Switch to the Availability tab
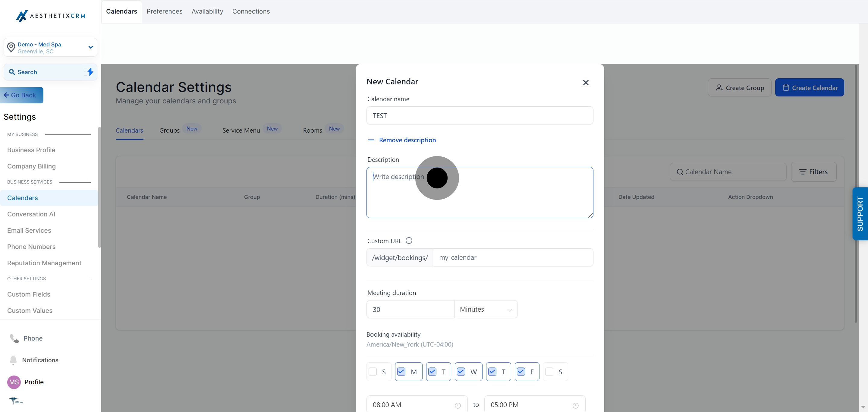 207,11
